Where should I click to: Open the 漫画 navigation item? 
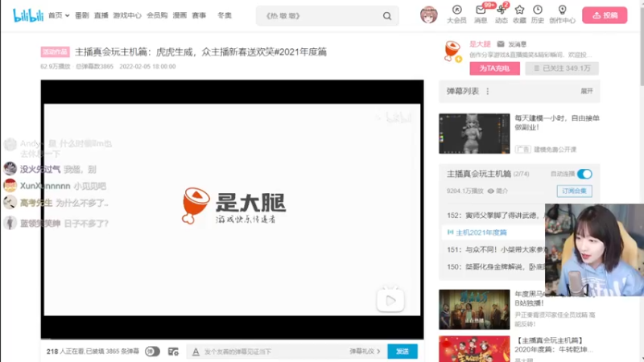pos(180,15)
